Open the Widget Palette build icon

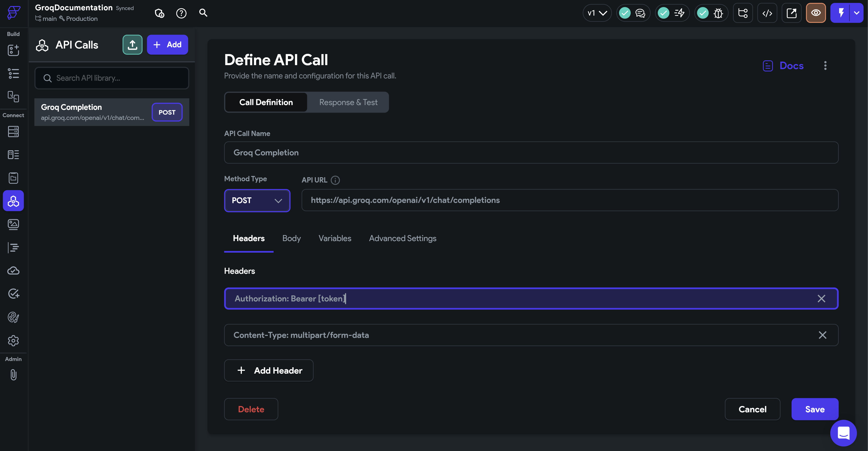click(13, 50)
